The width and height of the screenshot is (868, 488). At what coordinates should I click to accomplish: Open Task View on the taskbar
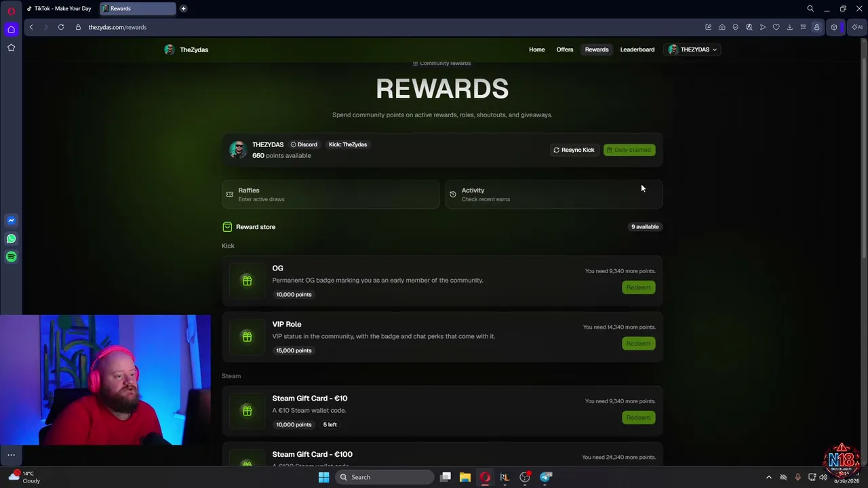pyautogui.click(x=446, y=477)
